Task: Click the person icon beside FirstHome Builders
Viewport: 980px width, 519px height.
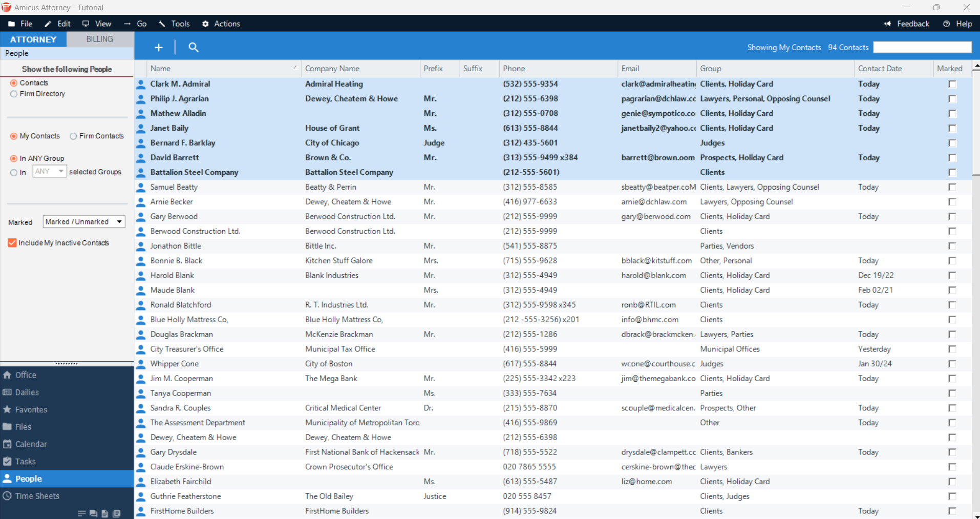Action: pyautogui.click(x=141, y=511)
